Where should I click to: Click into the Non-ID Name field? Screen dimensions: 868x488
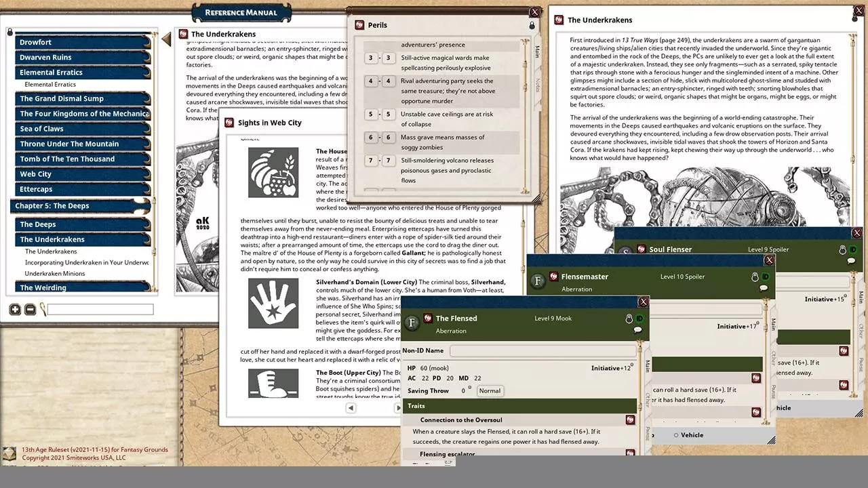(x=542, y=350)
